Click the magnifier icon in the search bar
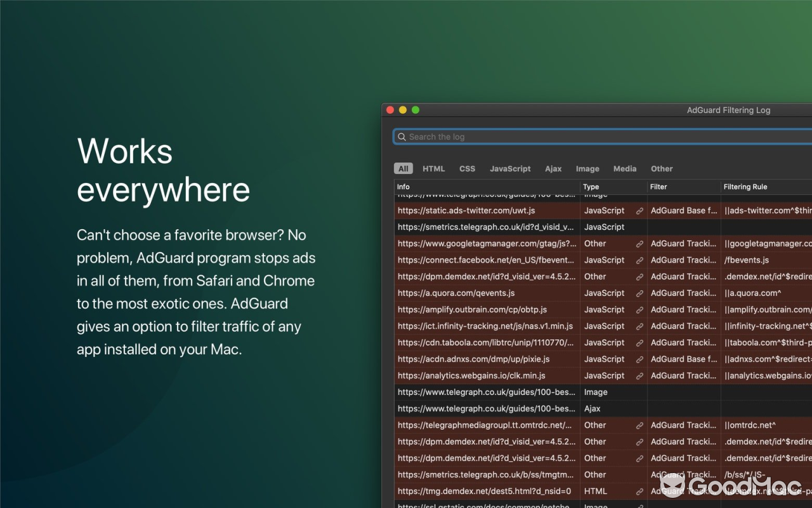812x508 pixels. [402, 137]
